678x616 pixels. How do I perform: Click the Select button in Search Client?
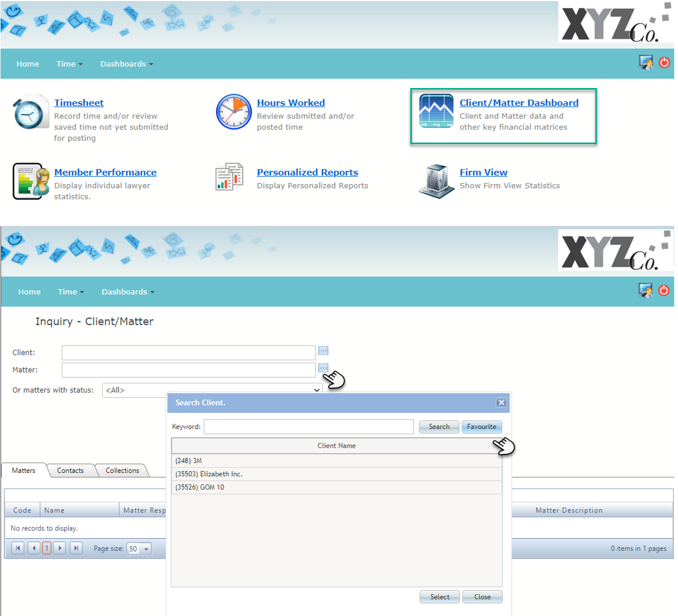pos(439,597)
